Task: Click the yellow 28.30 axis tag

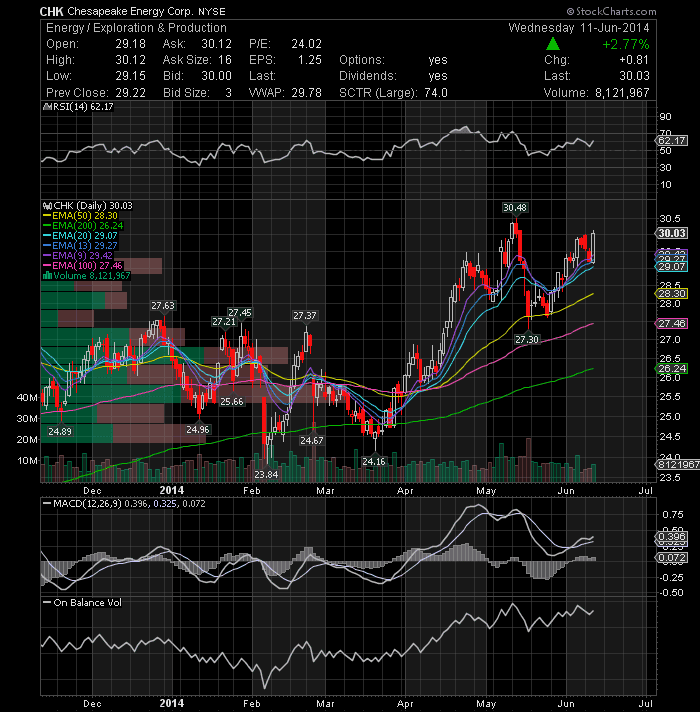Action: [672, 294]
